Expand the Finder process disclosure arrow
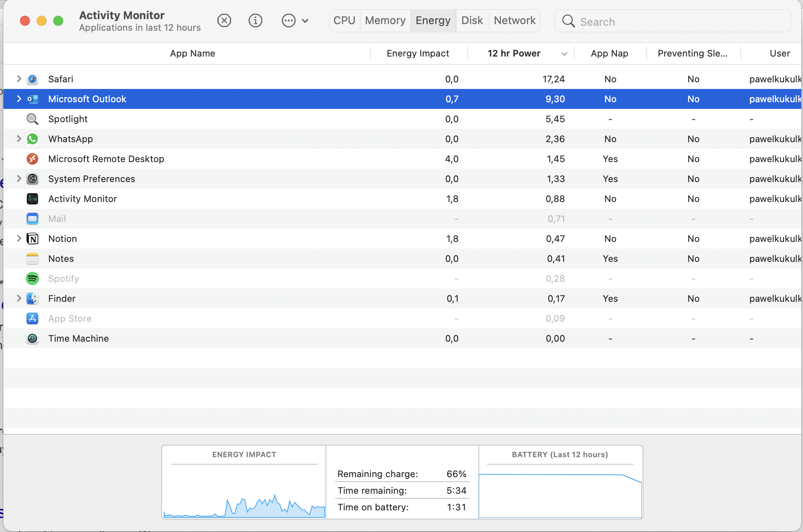The width and height of the screenshot is (803, 532). point(19,298)
